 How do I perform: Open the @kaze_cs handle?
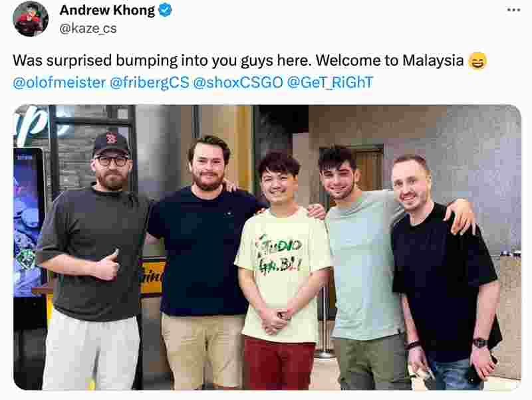pos(88,29)
